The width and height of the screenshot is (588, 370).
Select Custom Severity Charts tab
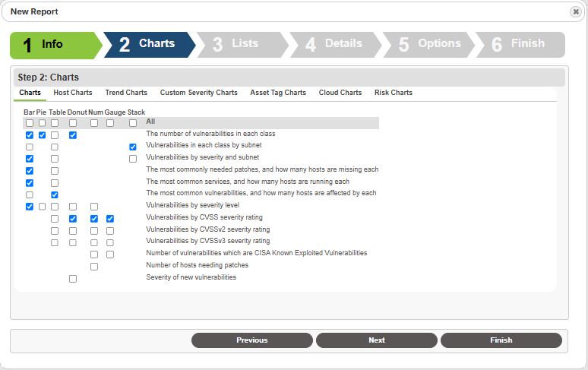(199, 93)
